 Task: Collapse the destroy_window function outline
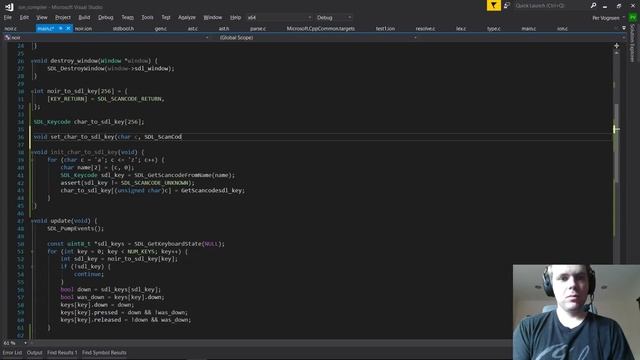[x=32, y=61]
